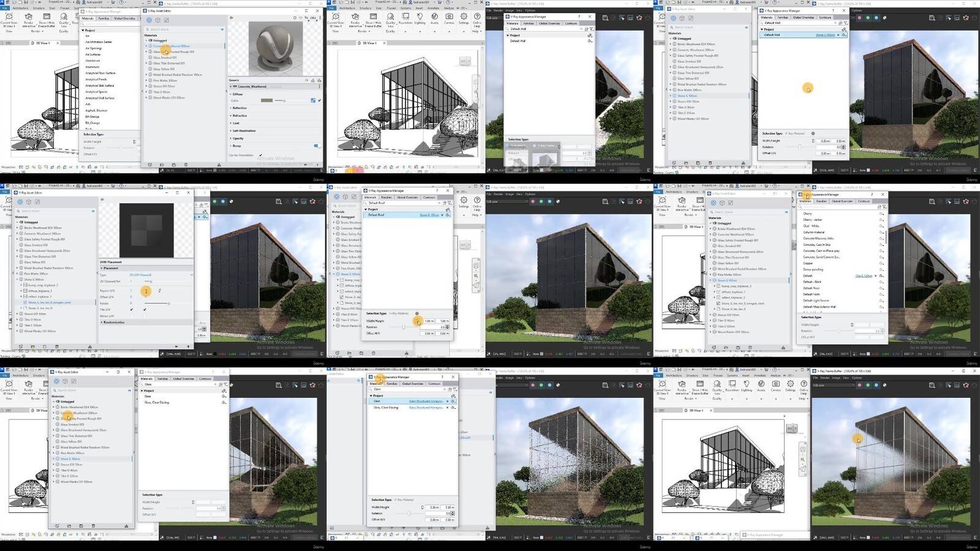This screenshot has width=980, height=551.
Task: Toggle the Diffuse Color texture checkbox
Action: click(x=320, y=100)
